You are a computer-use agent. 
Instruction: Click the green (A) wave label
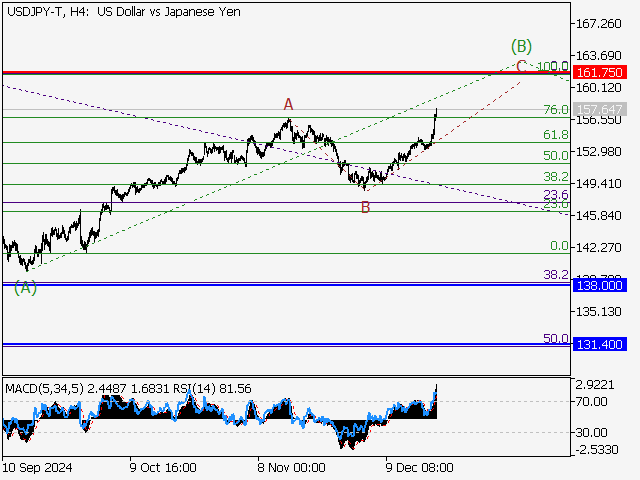point(25,287)
